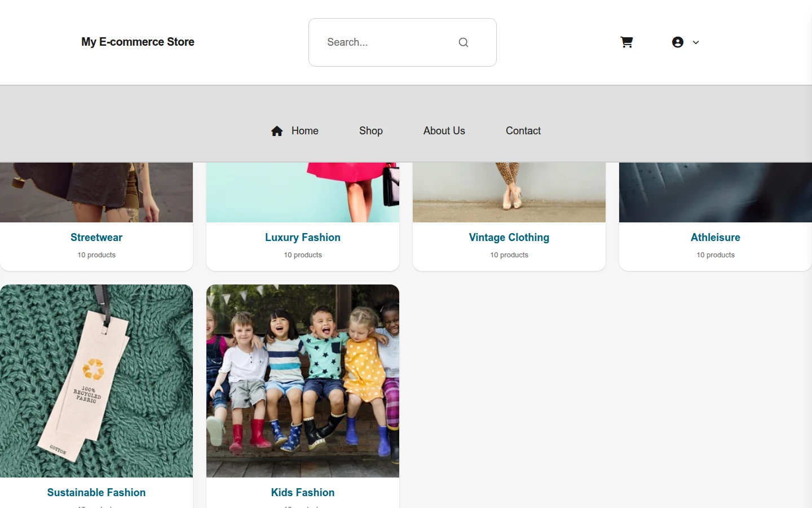Click the Streetwear card image
This screenshot has width=812, height=508.
click(x=96, y=192)
